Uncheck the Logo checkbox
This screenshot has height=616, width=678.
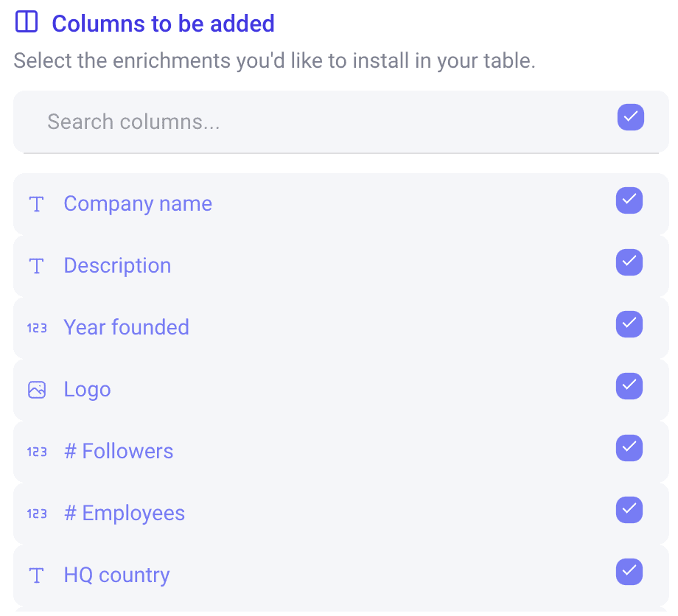point(629,386)
